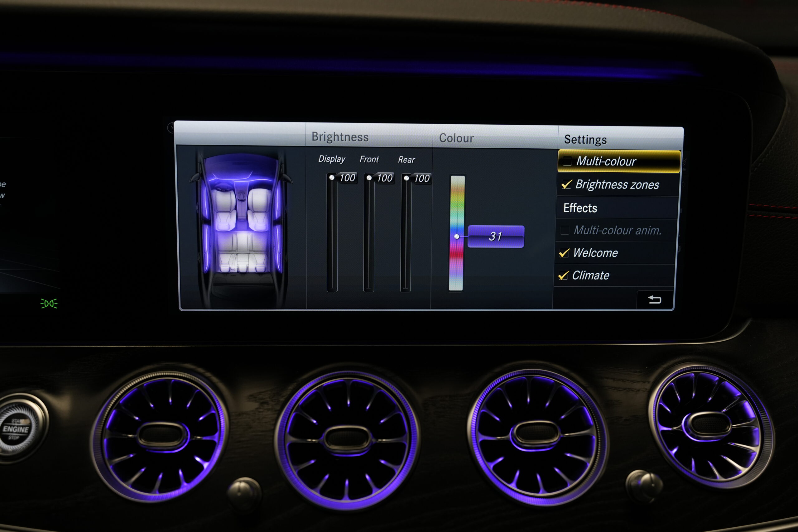Tap the Rear column label

pyautogui.click(x=406, y=160)
